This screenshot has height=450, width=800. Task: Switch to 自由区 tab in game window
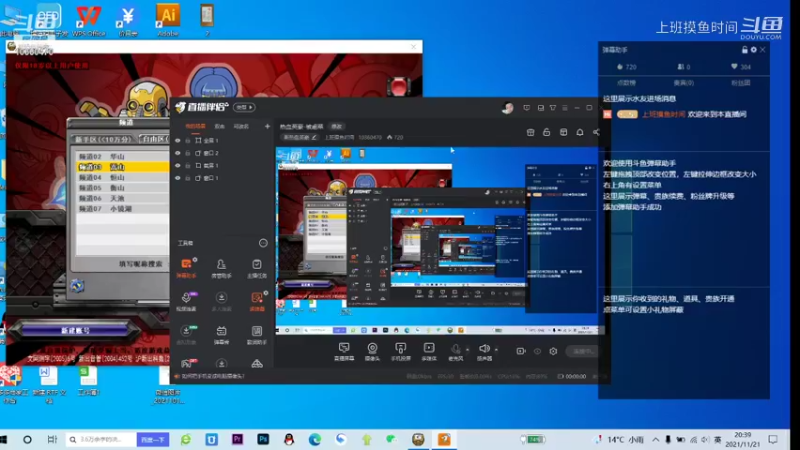coord(154,139)
